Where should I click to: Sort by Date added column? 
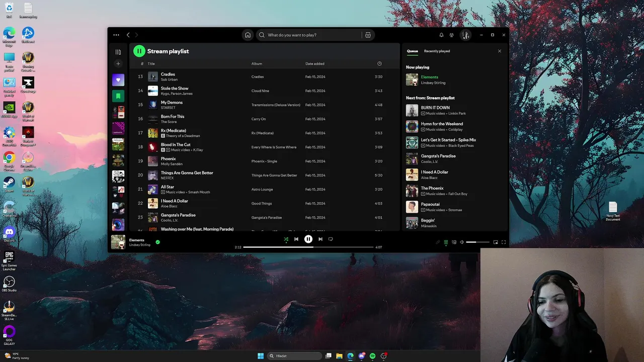click(315, 64)
